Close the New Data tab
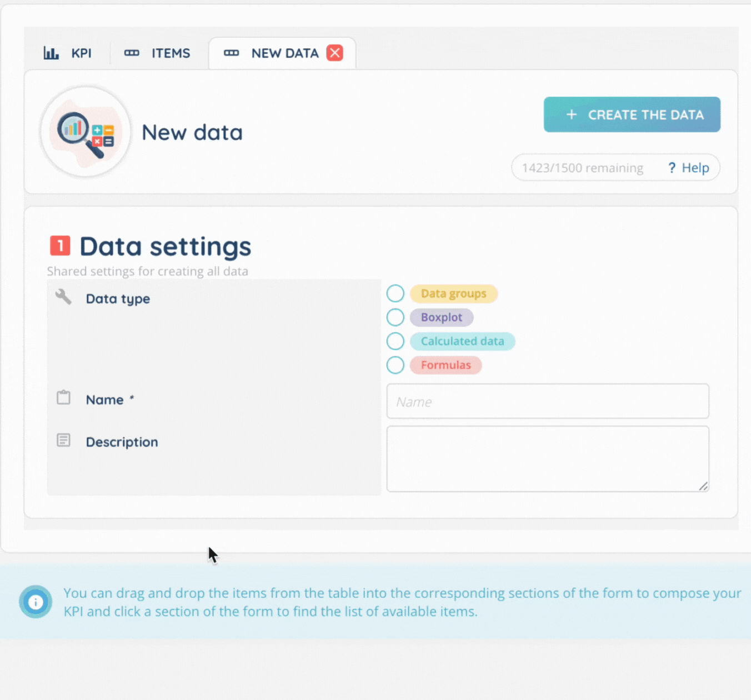 pos(334,53)
